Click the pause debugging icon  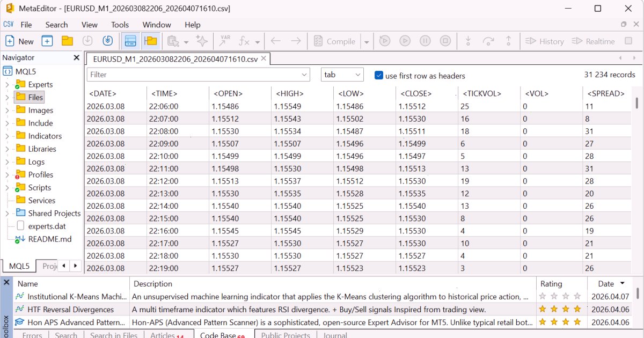pos(425,41)
